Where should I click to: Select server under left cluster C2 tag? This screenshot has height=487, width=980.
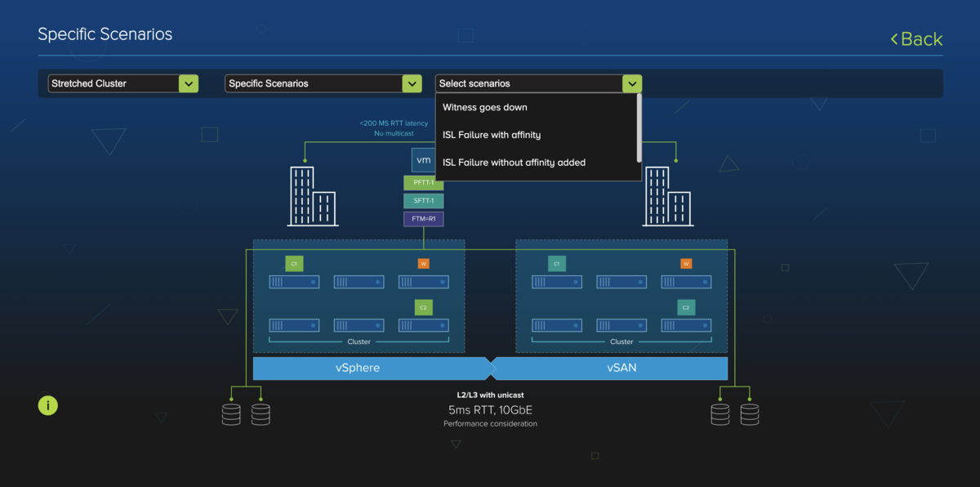pos(423,325)
